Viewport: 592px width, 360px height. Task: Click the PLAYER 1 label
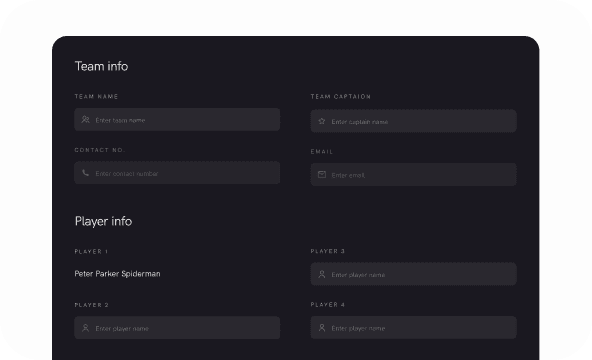coord(91,252)
